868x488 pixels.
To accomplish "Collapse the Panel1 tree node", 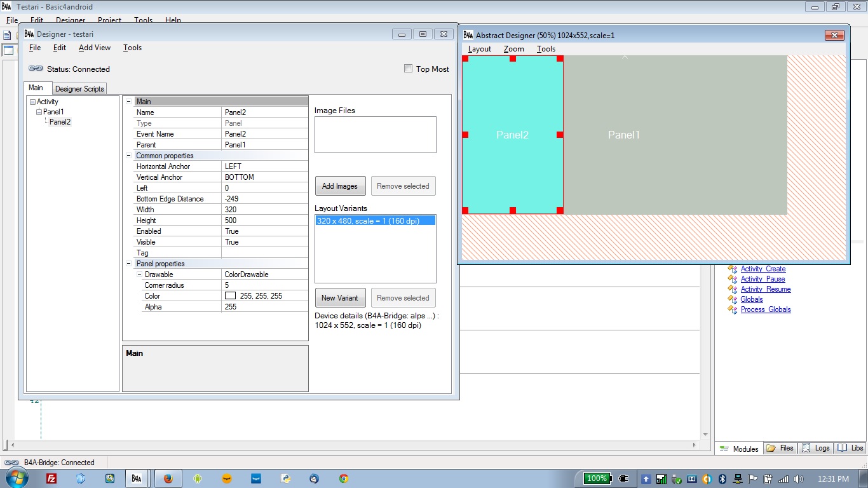I will [39, 112].
